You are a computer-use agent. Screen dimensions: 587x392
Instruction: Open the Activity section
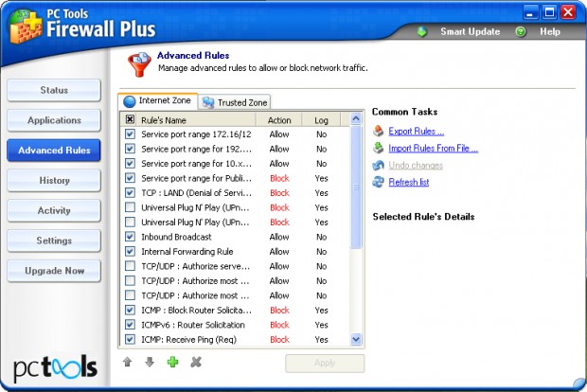[54, 210]
